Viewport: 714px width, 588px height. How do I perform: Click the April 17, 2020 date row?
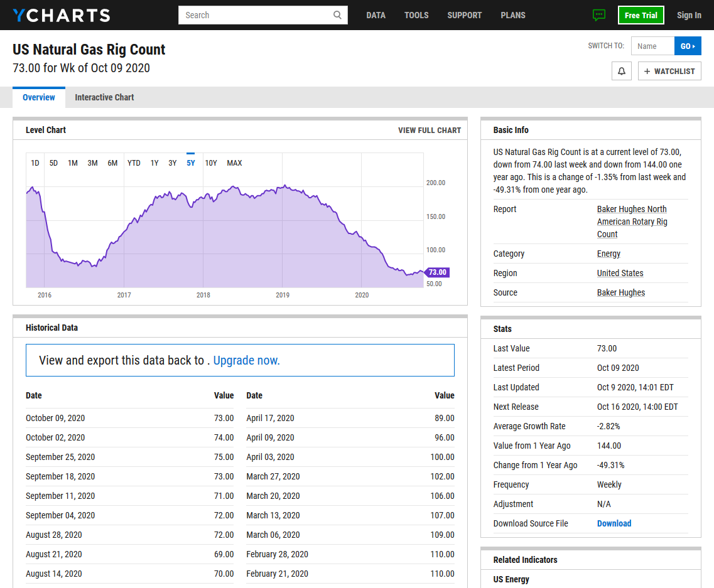point(350,418)
